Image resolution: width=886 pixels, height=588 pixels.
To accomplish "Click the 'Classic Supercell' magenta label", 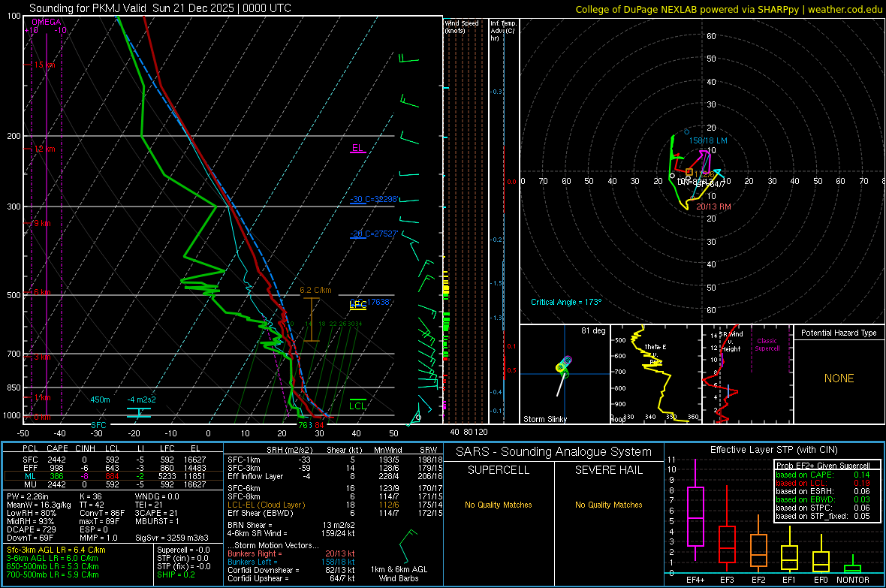I will tap(767, 345).
